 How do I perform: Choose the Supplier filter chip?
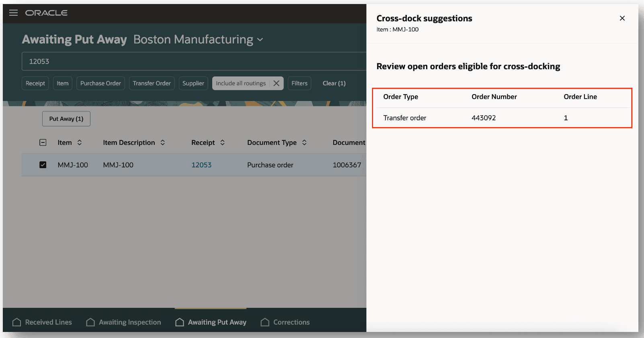(x=193, y=83)
